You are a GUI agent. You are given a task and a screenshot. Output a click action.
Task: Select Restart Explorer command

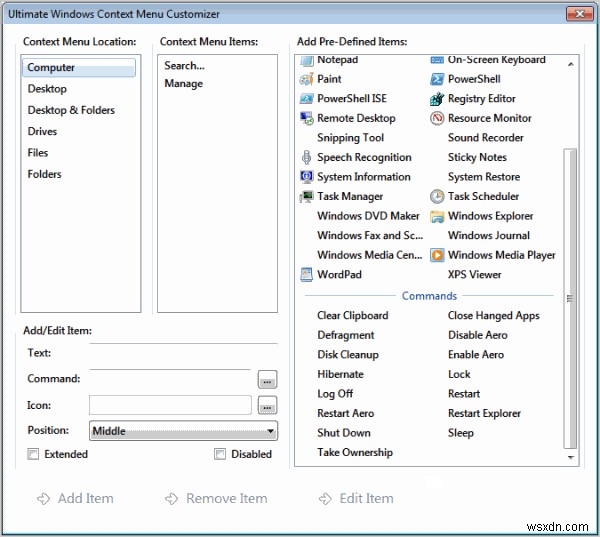[484, 413]
